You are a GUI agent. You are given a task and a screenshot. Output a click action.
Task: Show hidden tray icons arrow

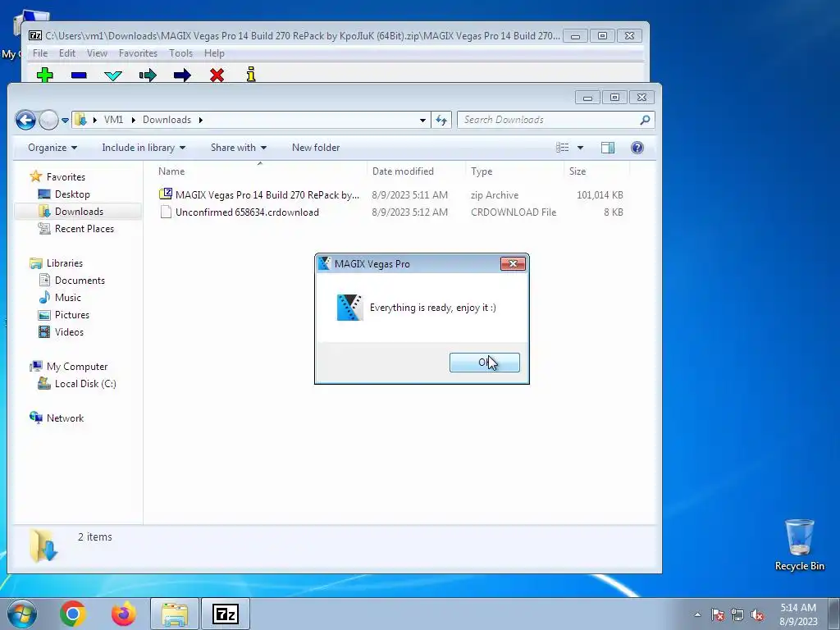(697, 614)
